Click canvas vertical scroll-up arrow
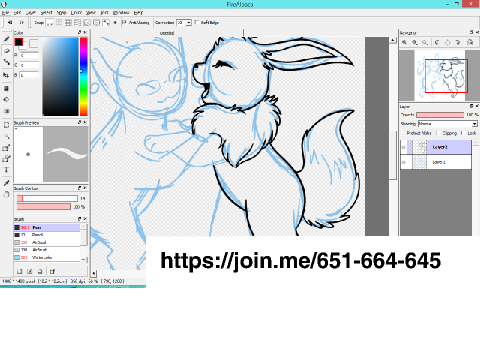This screenshot has width=480, height=360. [x=393, y=40]
